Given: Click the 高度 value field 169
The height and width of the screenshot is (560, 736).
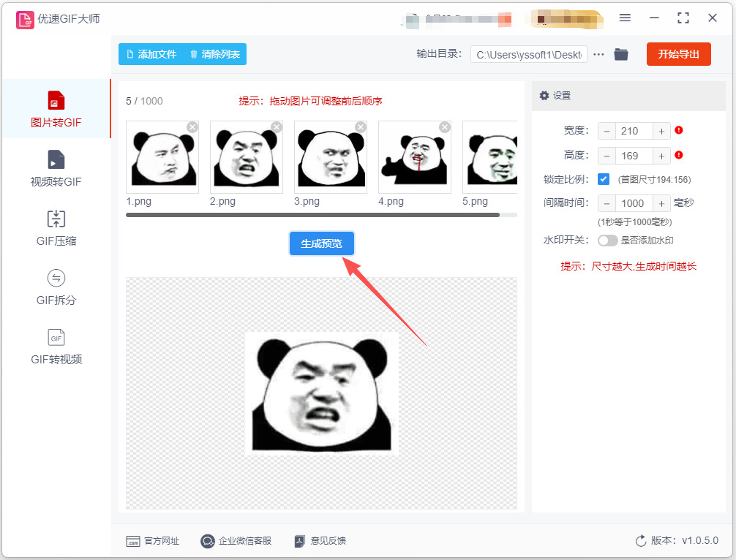Looking at the screenshot, I should 634,156.
